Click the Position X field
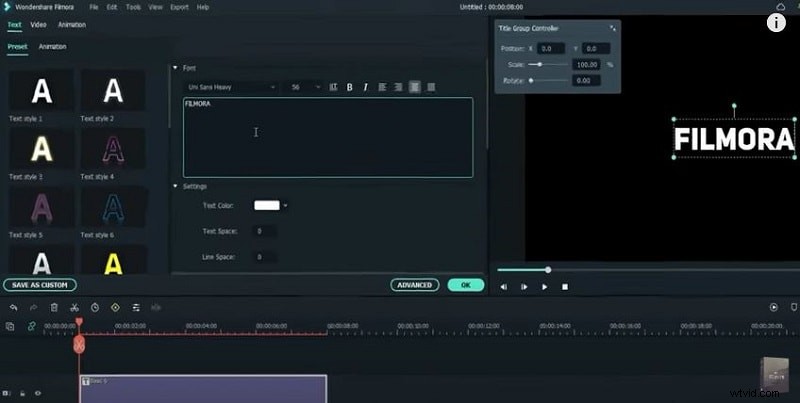The height and width of the screenshot is (403, 800). pos(551,48)
